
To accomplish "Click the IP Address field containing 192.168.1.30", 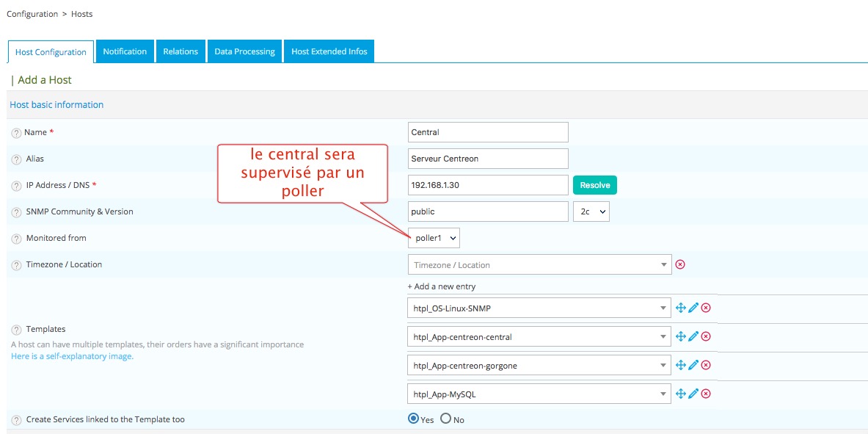I will tap(488, 185).
